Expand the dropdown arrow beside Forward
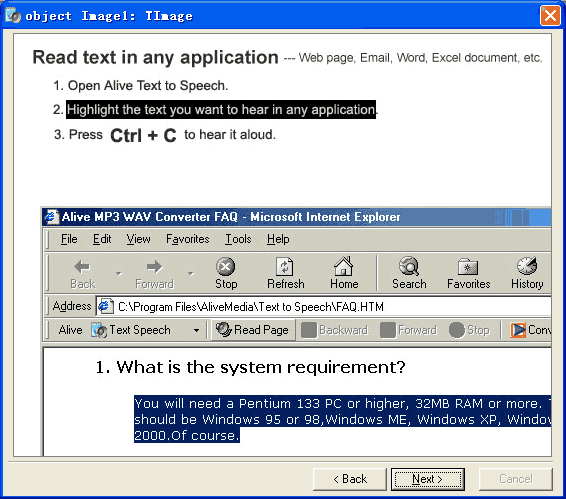This screenshot has height=499, width=566. pos(191,274)
